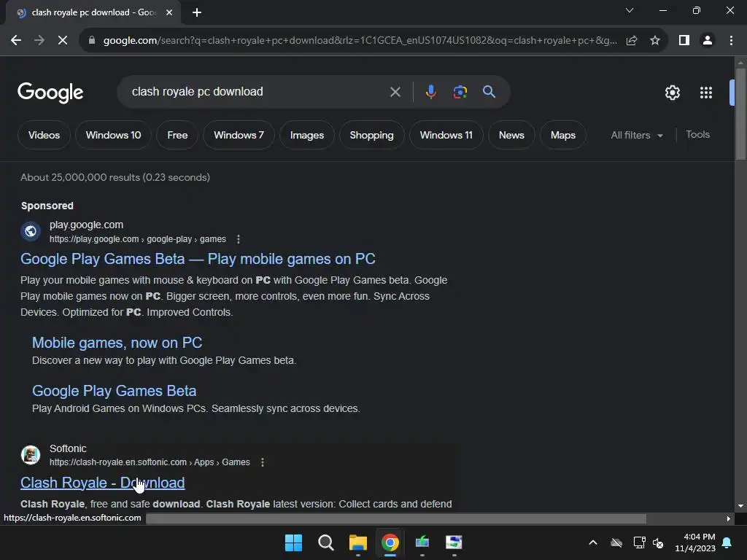
Task: Click the horizontal scrollbar thumb
Action: click(396, 518)
